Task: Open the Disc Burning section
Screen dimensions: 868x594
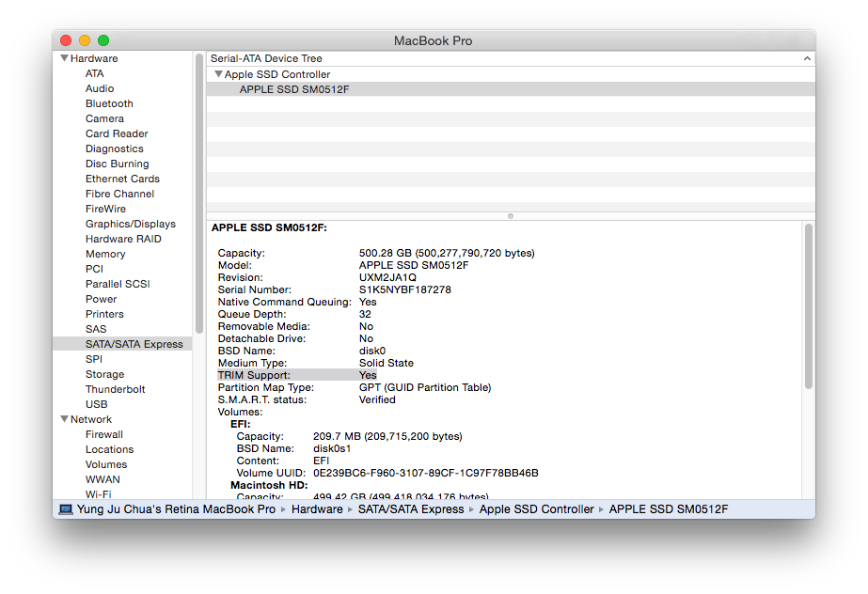Action: pyautogui.click(x=118, y=164)
